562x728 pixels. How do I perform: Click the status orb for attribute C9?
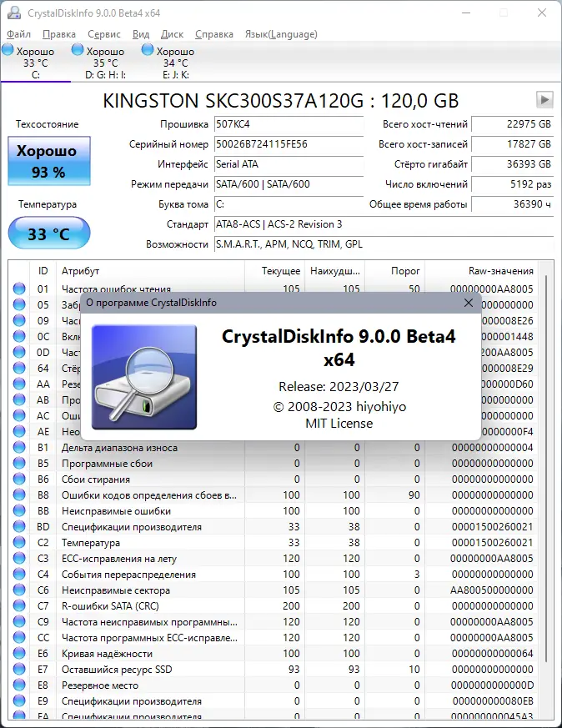[19, 622]
